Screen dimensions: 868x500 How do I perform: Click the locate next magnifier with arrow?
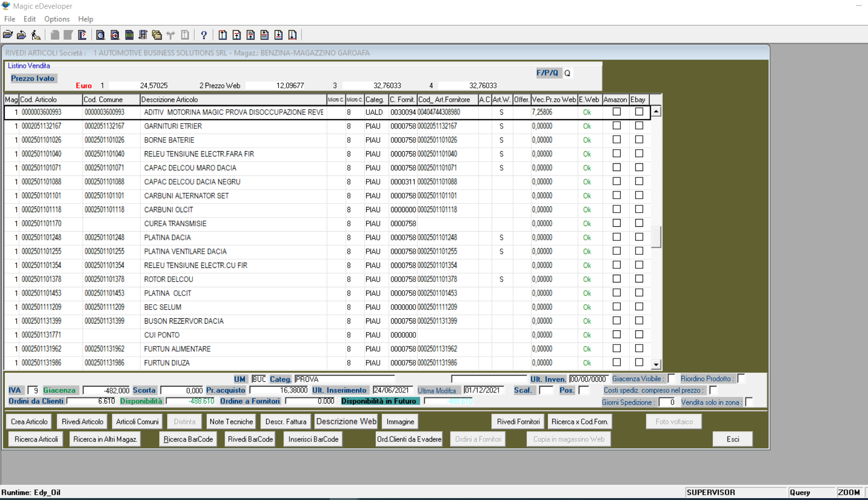(x=115, y=35)
